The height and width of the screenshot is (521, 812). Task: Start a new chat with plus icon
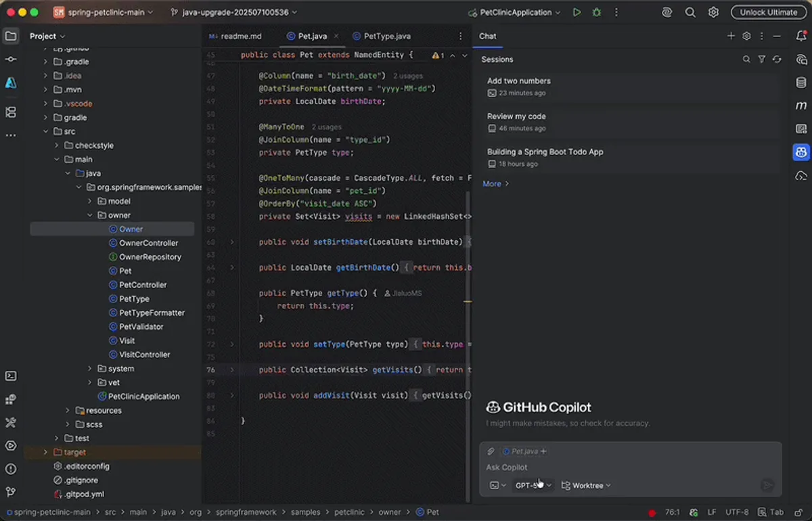tap(731, 37)
